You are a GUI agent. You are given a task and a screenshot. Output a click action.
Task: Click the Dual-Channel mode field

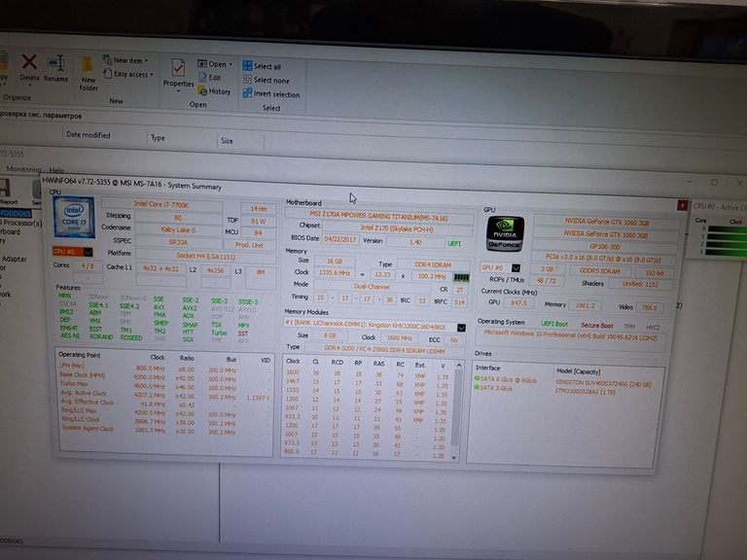(x=372, y=286)
